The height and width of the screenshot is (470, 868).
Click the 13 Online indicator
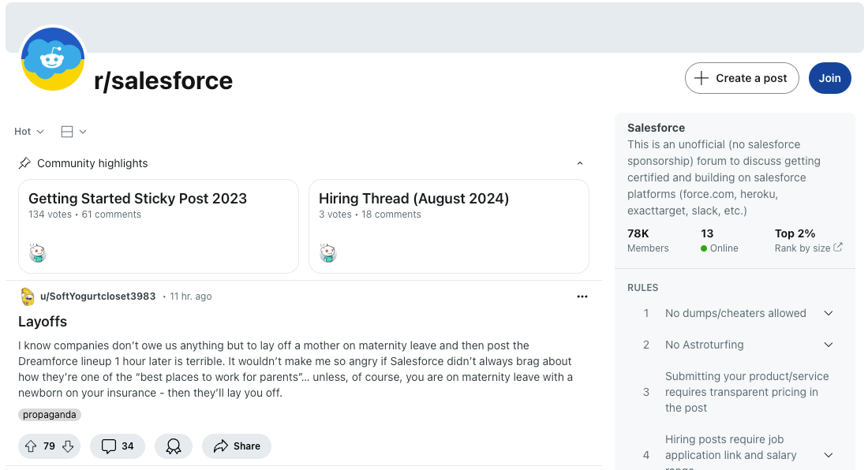coord(719,241)
